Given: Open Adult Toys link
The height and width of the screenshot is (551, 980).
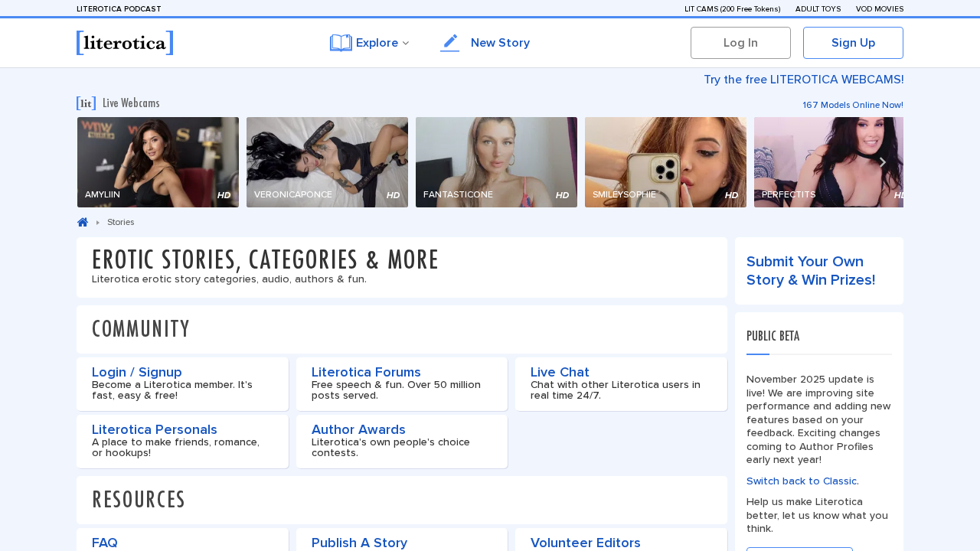Looking at the screenshot, I should 818,9.
